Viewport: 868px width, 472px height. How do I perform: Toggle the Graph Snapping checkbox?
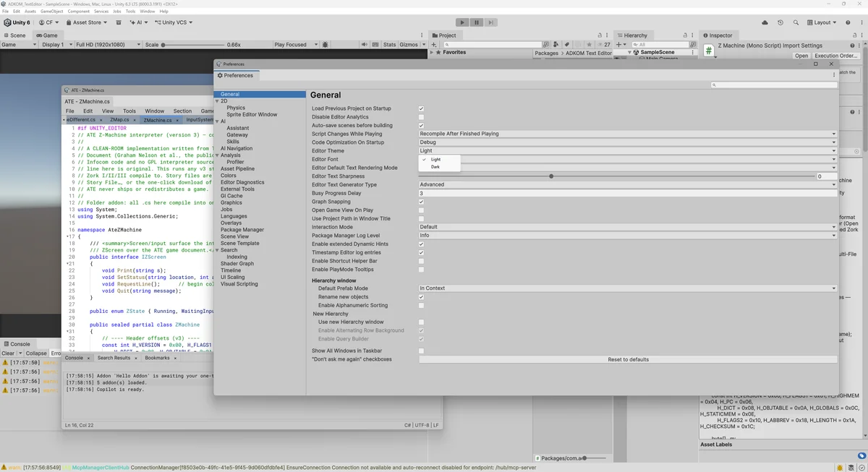click(422, 202)
